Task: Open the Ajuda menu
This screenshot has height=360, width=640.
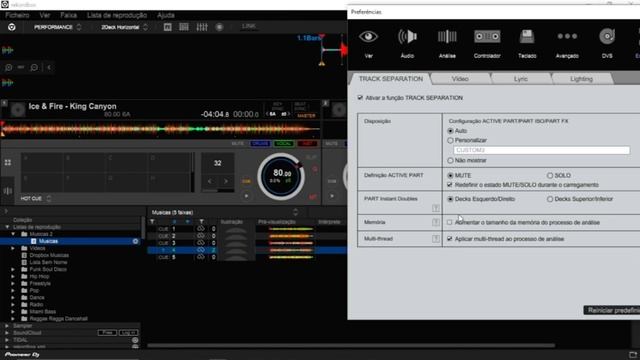Action: [166, 15]
